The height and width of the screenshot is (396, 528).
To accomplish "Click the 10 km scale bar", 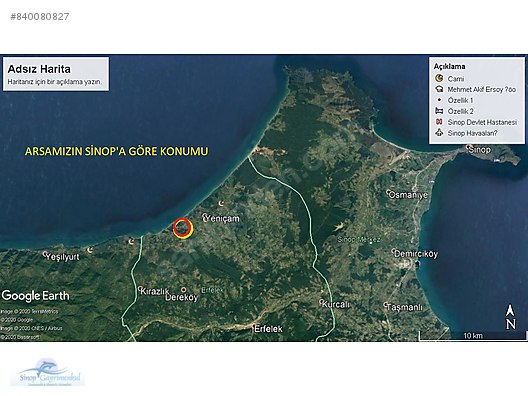I will [x=472, y=335].
